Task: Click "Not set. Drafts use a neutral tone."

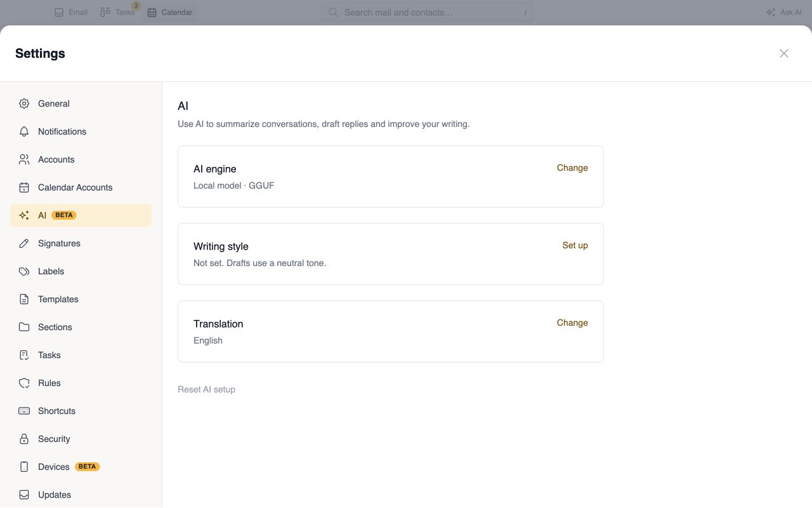Action: click(x=259, y=263)
